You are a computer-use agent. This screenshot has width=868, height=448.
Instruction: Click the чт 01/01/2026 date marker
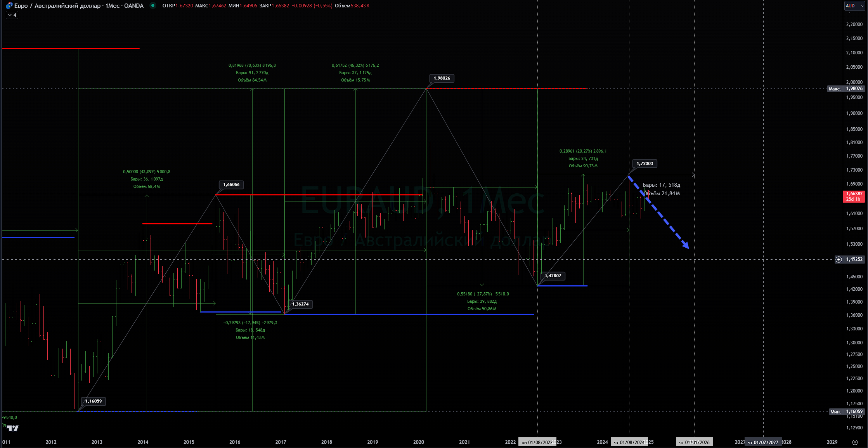694,442
